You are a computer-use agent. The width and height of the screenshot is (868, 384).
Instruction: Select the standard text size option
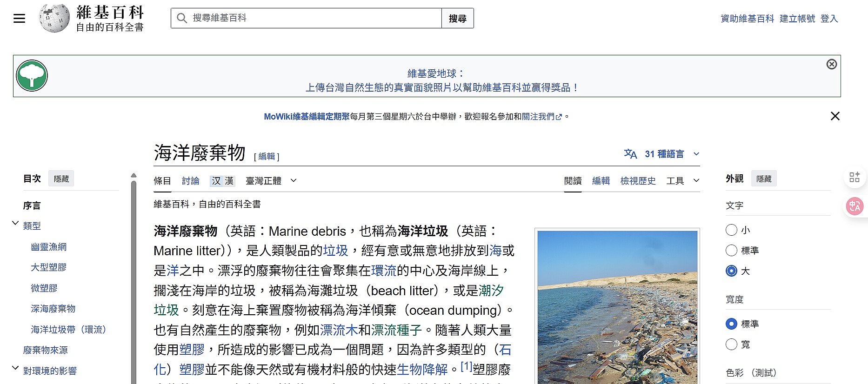coord(731,251)
